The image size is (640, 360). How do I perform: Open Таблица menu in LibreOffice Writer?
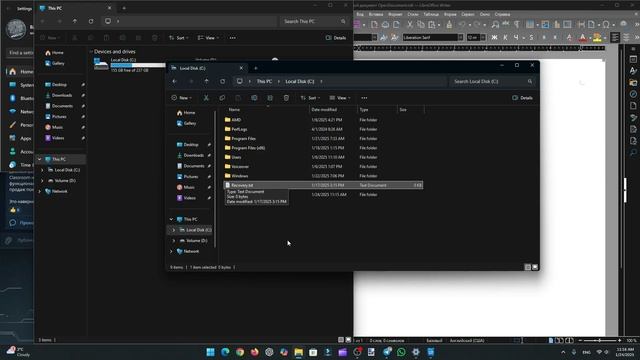point(431,14)
